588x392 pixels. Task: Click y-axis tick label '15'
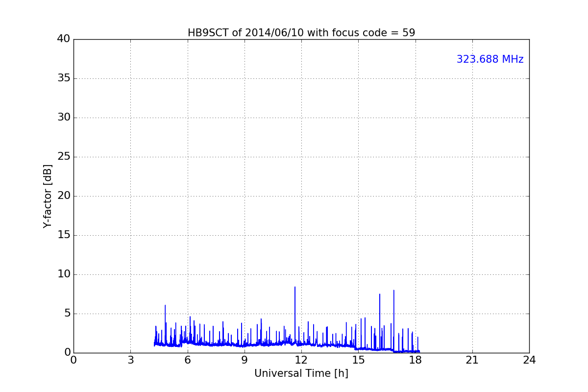[64, 235]
